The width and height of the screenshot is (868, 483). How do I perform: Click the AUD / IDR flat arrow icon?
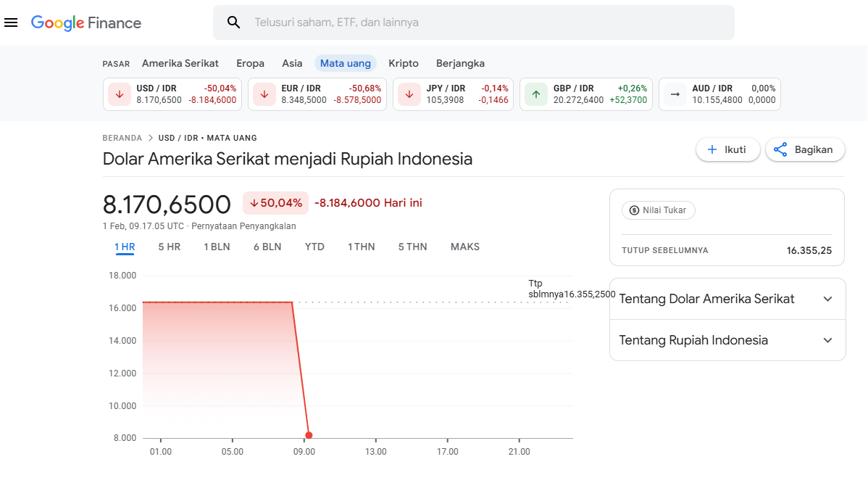(675, 94)
